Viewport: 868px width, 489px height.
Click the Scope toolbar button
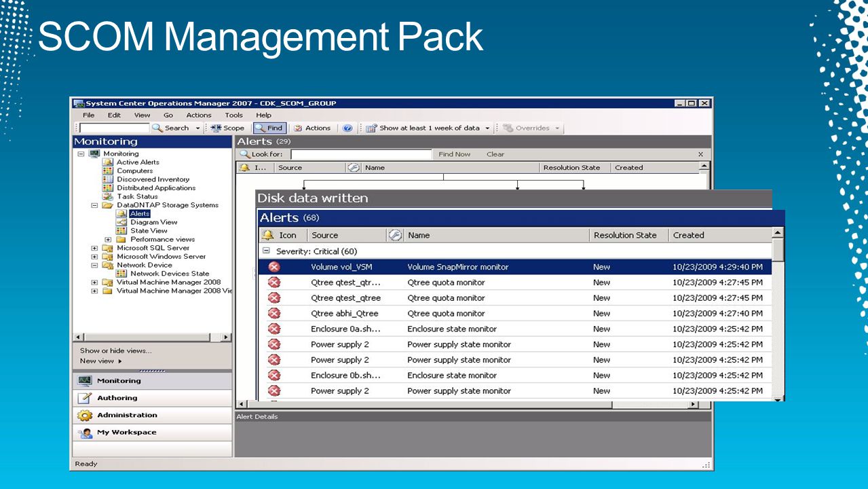coord(227,128)
